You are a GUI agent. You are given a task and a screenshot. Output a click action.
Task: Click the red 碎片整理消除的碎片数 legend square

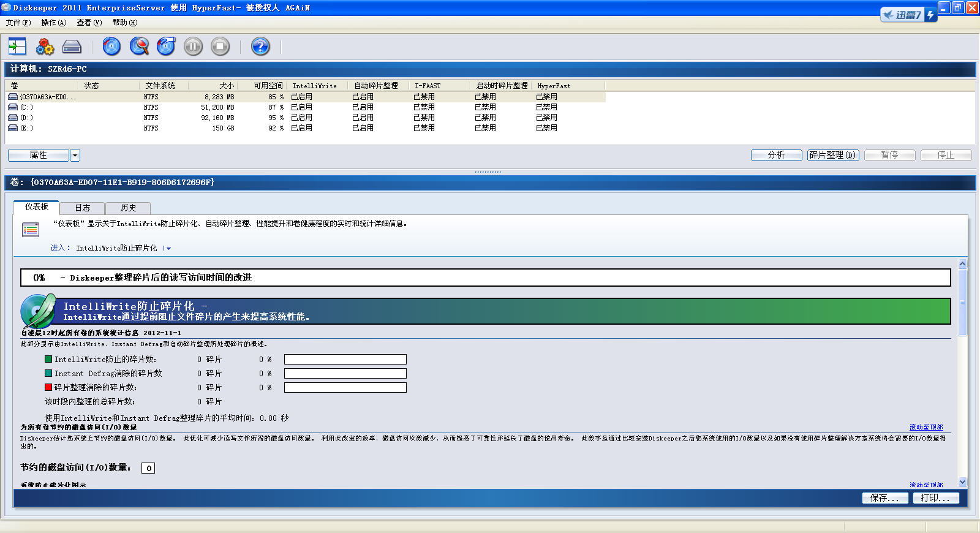tap(48, 387)
